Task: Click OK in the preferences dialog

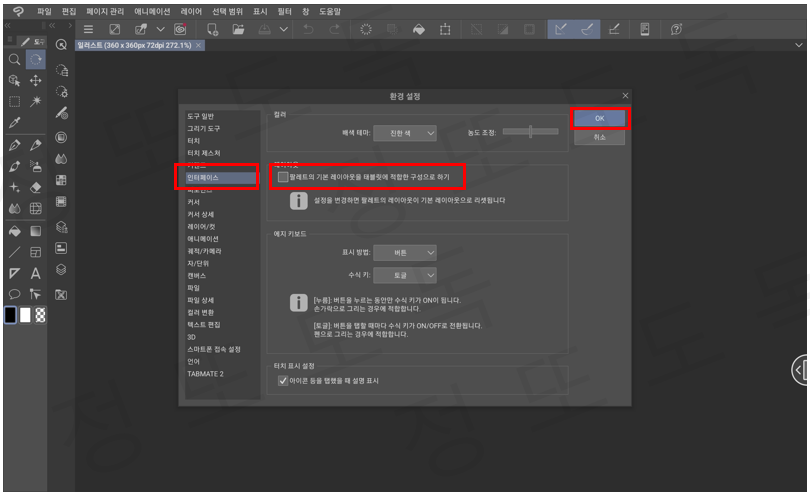Action: (599, 118)
